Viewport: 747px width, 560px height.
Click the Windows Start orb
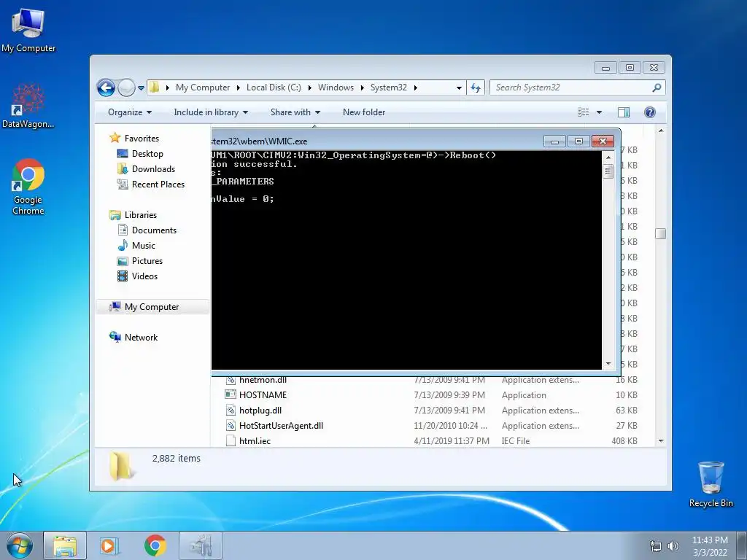20,545
